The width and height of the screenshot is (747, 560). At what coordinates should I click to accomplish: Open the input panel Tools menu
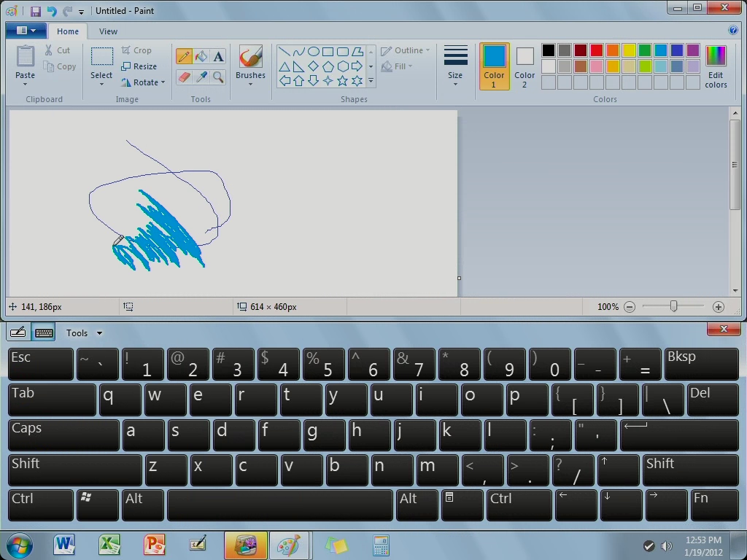(x=84, y=333)
